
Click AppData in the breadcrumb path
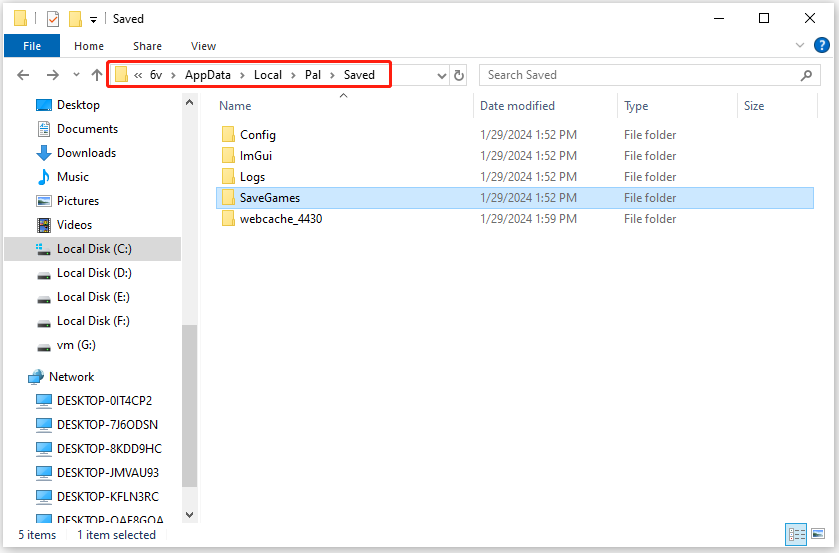point(208,75)
